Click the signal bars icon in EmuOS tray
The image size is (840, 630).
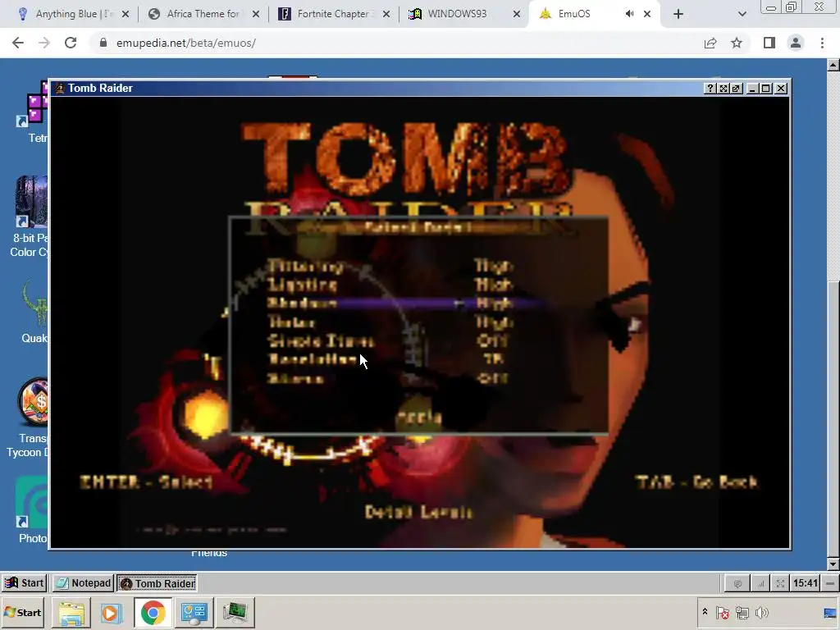coord(760,583)
